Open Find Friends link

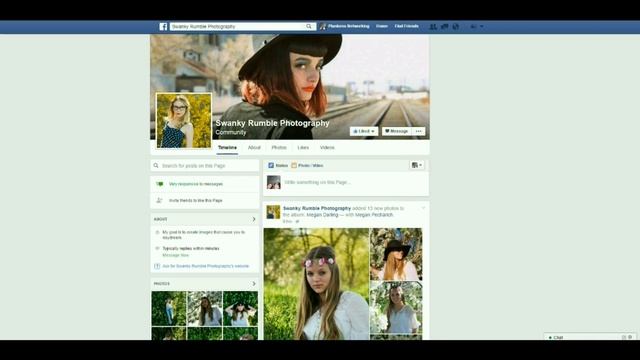(x=407, y=26)
